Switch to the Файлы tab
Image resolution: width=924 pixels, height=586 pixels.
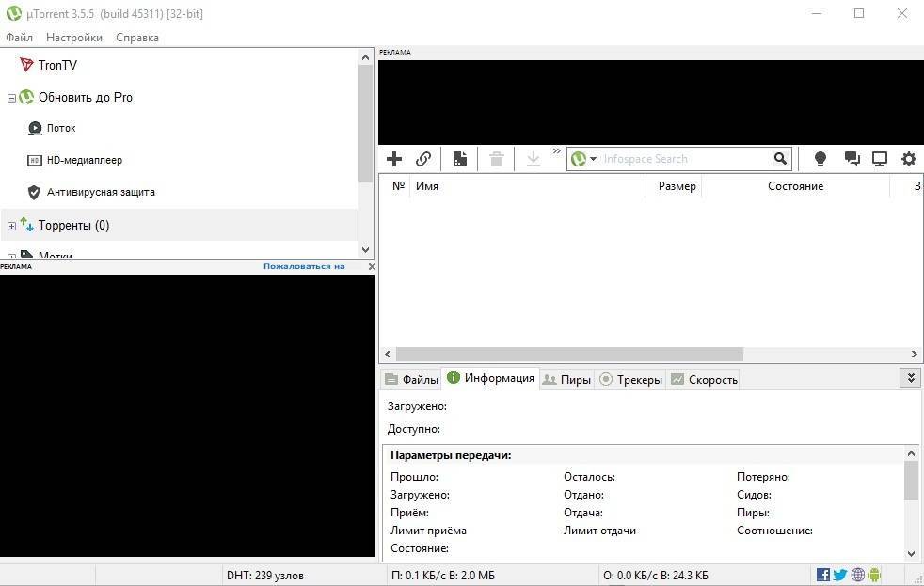click(x=411, y=380)
